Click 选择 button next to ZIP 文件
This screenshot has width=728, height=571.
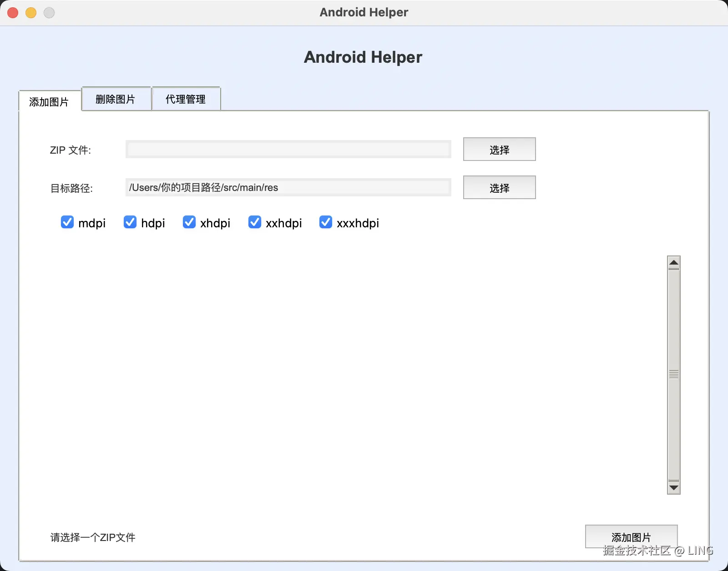(499, 149)
